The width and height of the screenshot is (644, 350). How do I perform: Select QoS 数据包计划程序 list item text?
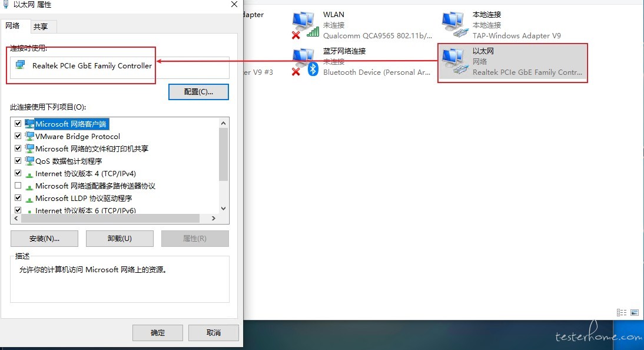[x=69, y=161]
